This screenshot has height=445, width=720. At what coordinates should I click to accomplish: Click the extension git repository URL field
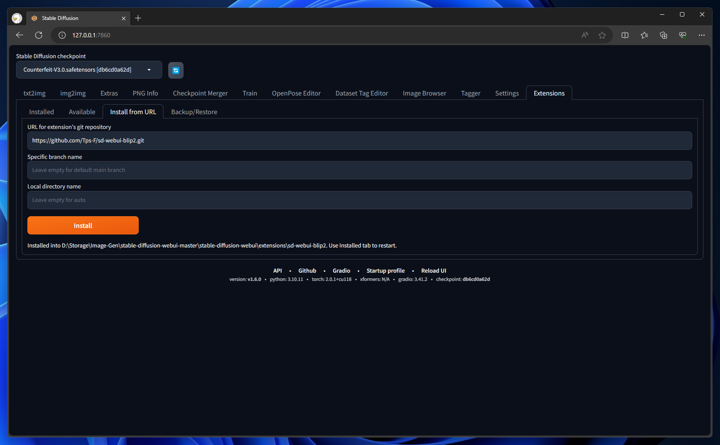[360, 141]
